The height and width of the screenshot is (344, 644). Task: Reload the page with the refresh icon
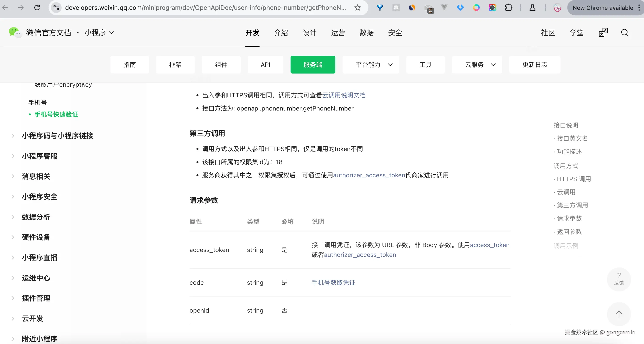click(x=37, y=8)
